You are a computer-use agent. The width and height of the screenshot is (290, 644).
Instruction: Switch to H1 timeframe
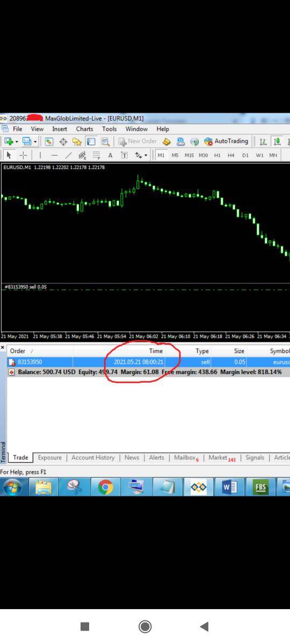(217, 155)
